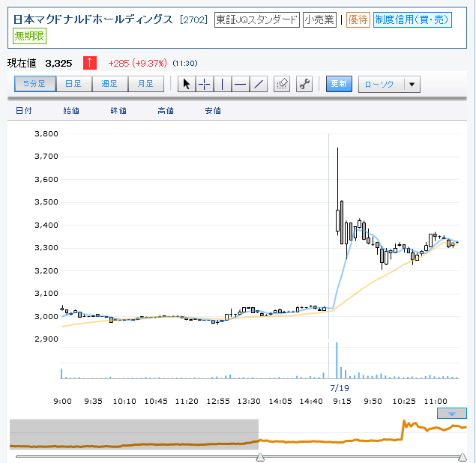
Task: Switch to 5分足 chart tab
Action: 35,84
